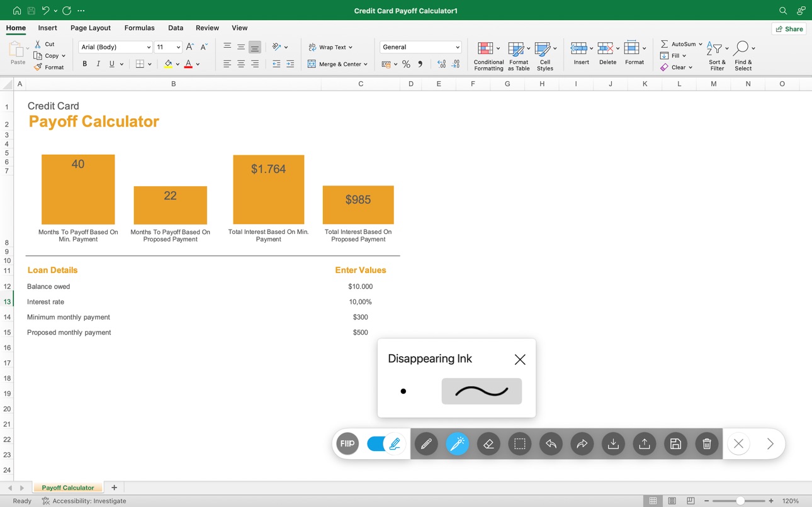Expand the AutoSum dropdown arrow

point(700,44)
